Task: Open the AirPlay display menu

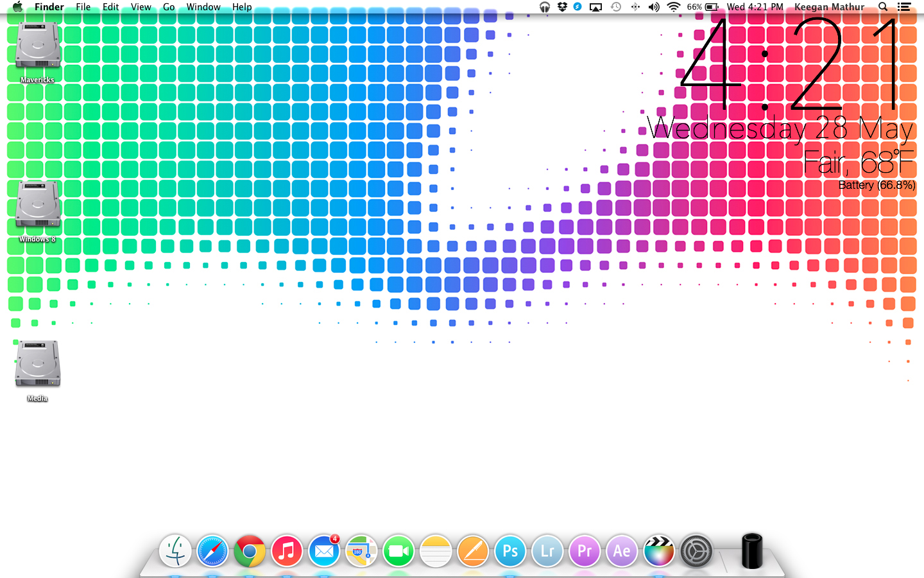Action: [596, 7]
